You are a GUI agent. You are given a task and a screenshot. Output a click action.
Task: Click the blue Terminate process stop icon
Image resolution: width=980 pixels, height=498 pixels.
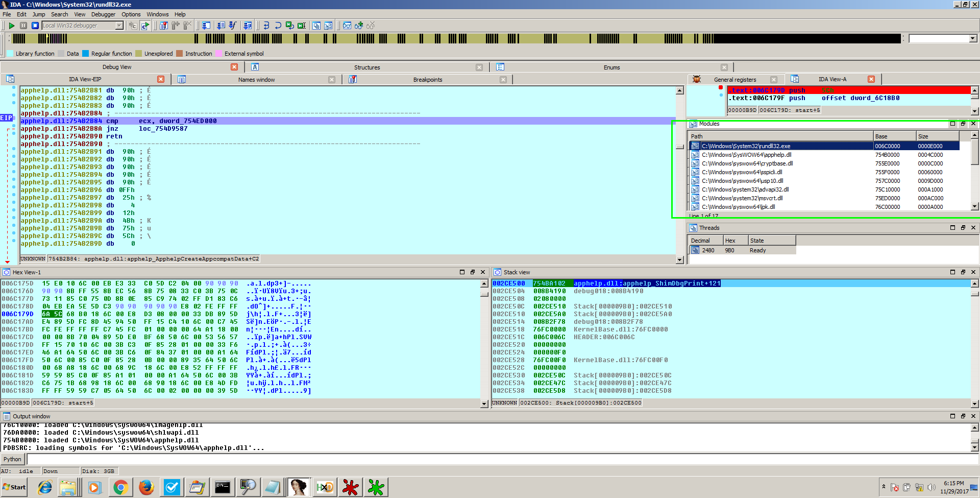click(x=35, y=26)
